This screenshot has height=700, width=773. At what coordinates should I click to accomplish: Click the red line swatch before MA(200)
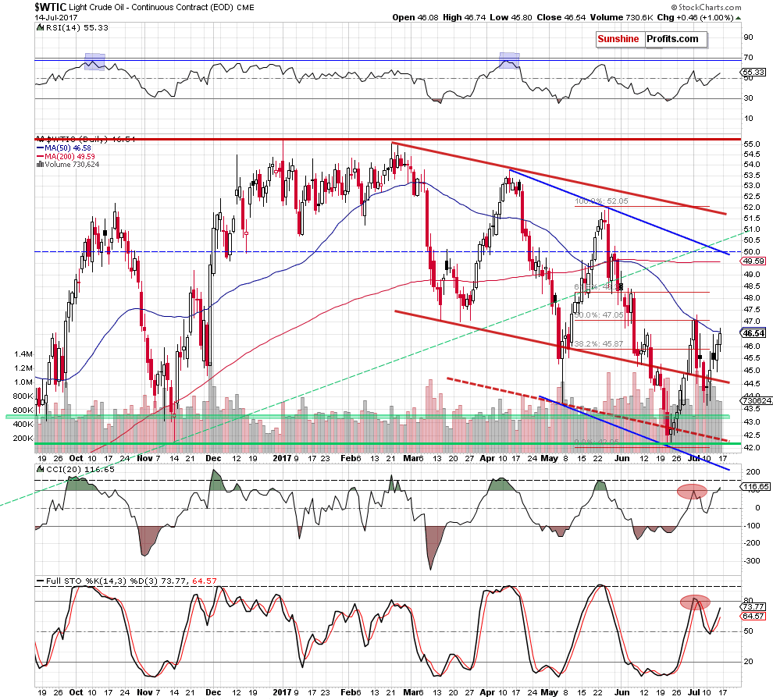click(x=40, y=157)
